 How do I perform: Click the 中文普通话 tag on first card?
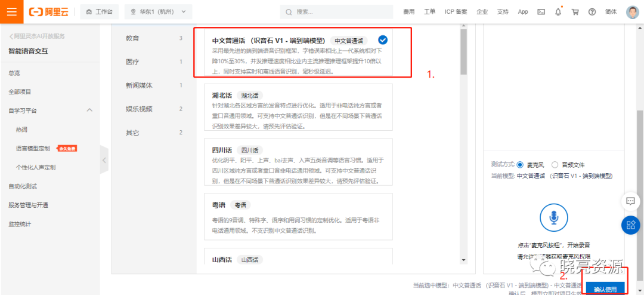pos(349,41)
